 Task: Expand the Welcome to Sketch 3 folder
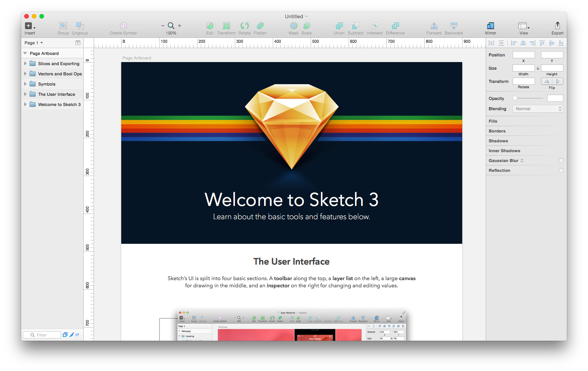coord(25,104)
